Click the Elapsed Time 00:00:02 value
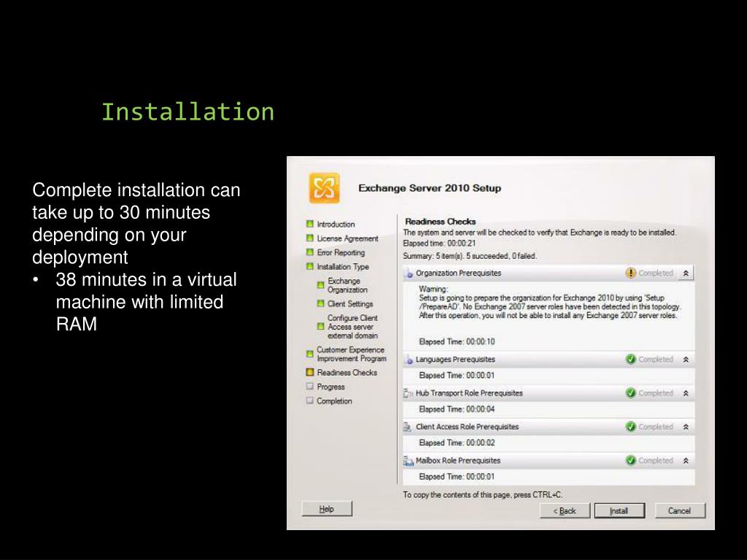Image resolution: width=747 pixels, height=560 pixels. (x=457, y=443)
